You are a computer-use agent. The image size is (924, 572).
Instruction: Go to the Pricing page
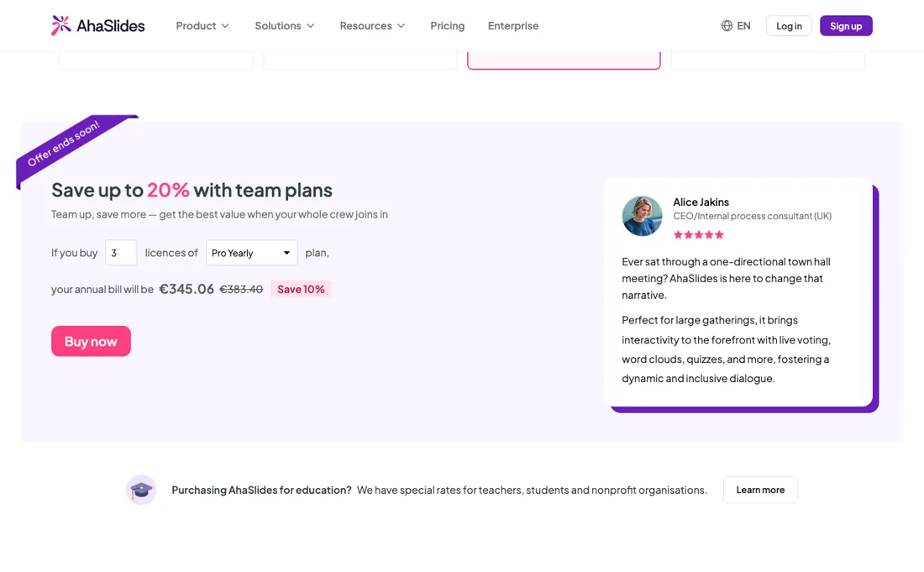pyautogui.click(x=447, y=25)
